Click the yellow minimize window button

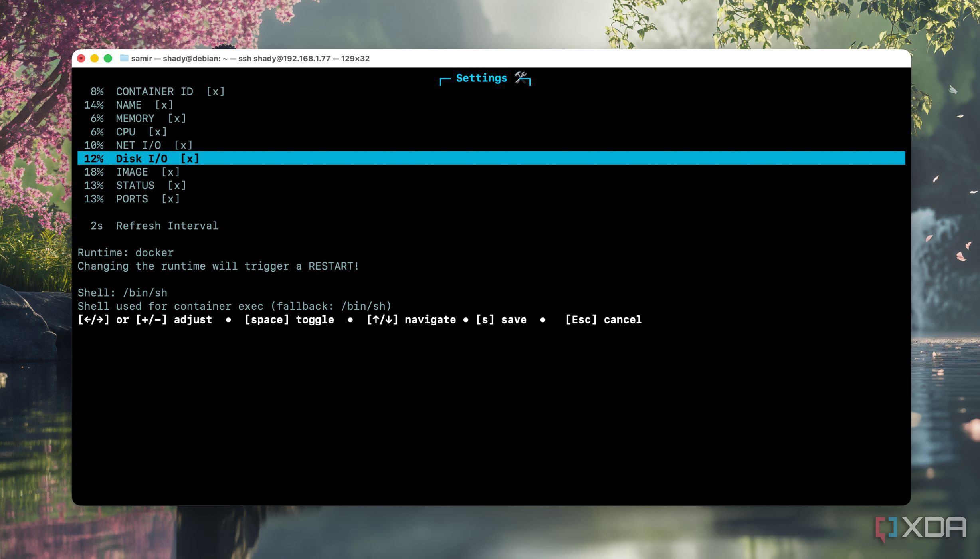(95, 59)
